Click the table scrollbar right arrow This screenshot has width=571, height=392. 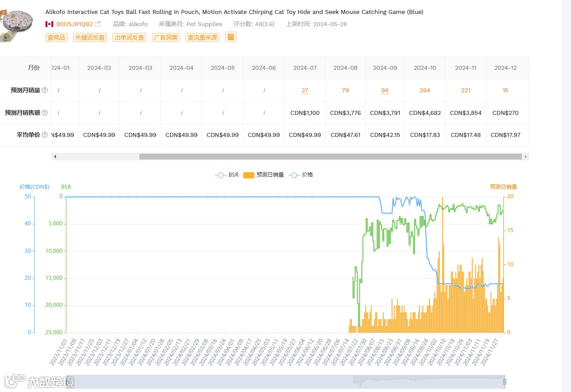point(525,156)
